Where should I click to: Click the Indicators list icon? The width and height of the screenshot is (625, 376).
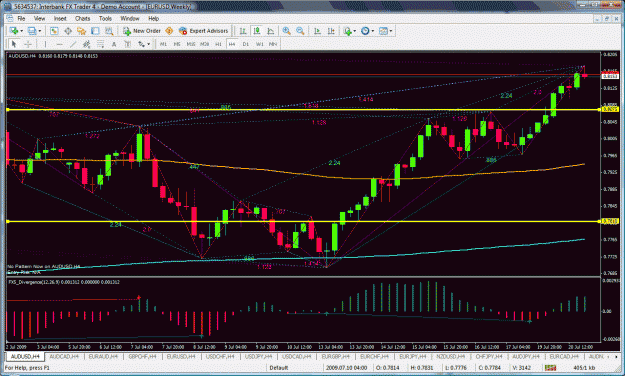click(x=348, y=31)
